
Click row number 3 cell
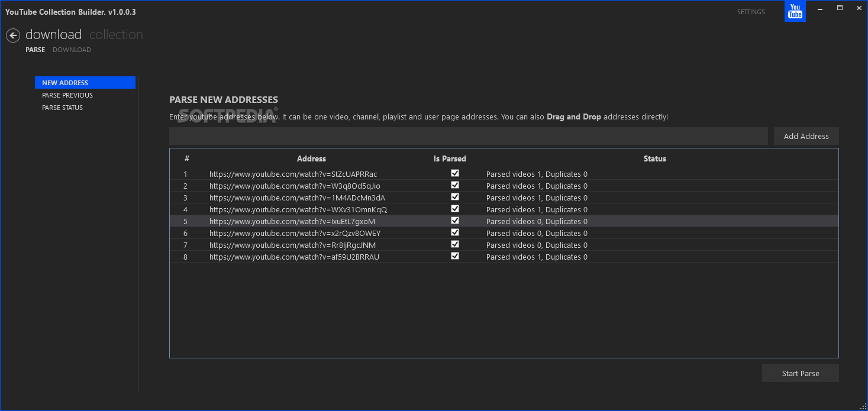point(185,198)
